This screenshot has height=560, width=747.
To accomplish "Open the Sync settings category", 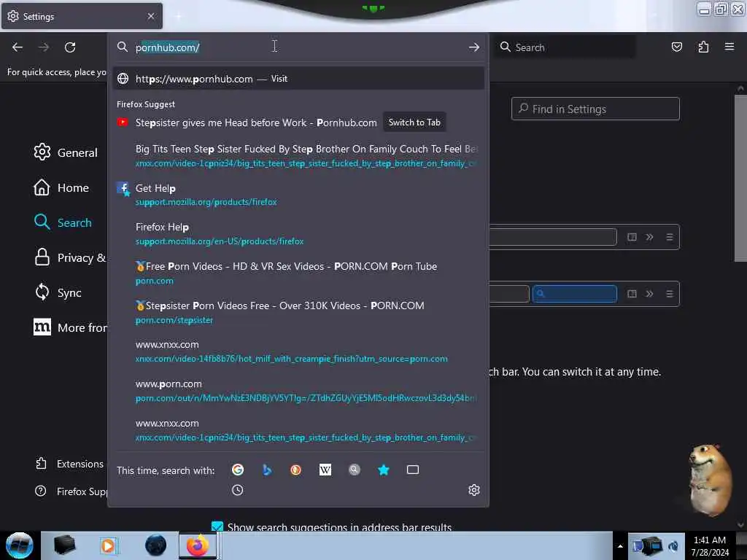I will point(58,292).
